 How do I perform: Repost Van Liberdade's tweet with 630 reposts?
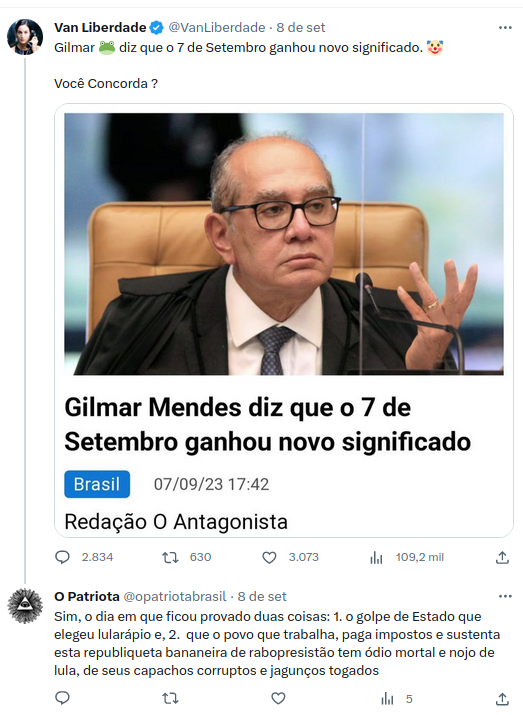171,557
